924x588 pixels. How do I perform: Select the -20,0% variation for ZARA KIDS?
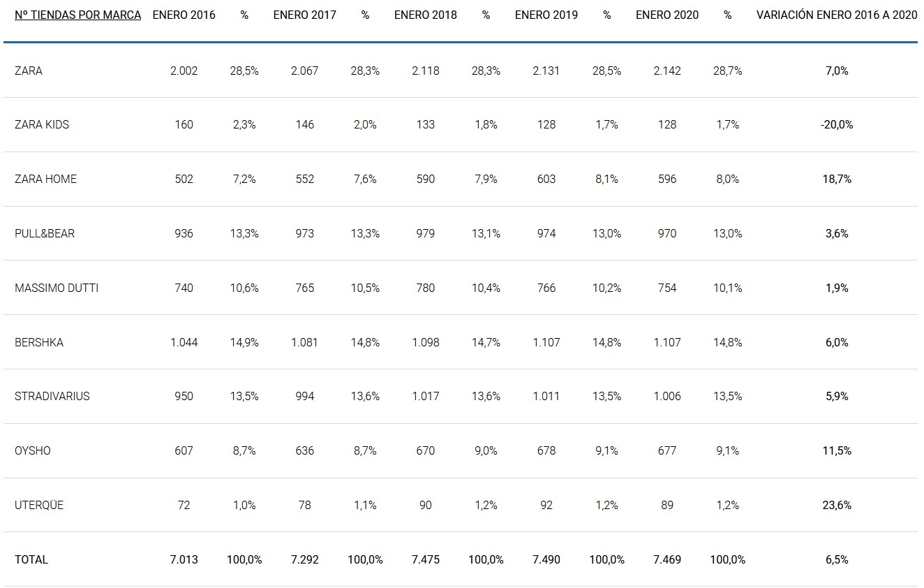(x=837, y=125)
